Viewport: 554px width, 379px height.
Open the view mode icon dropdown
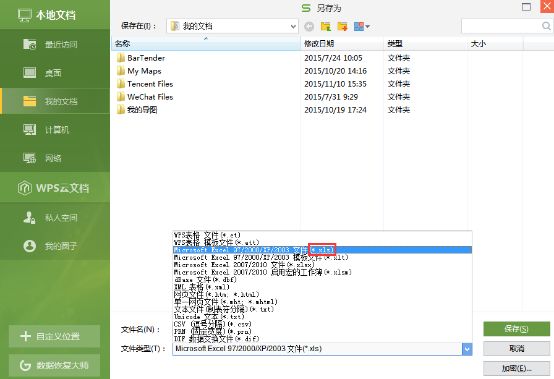click(x=362, y=26)
